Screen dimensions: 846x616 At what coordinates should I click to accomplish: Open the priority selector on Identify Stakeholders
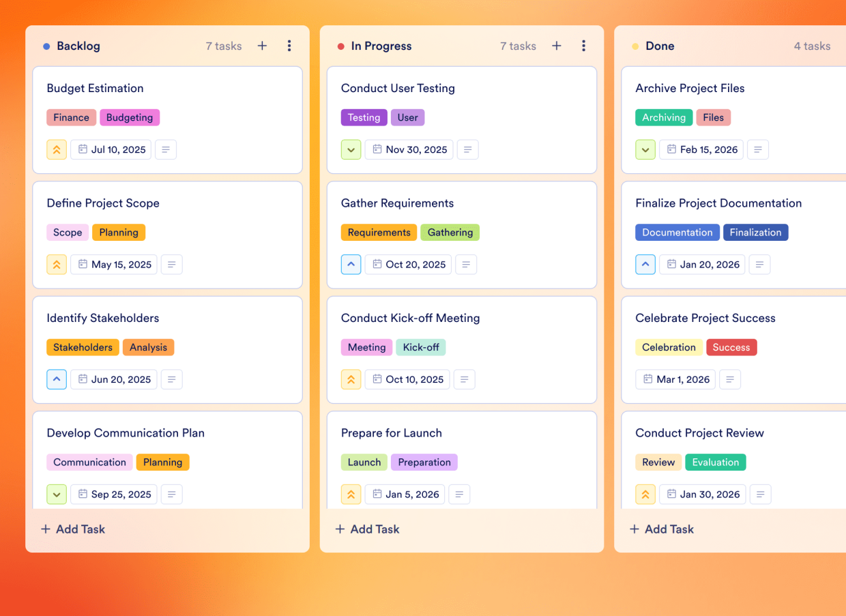[57, 379]
